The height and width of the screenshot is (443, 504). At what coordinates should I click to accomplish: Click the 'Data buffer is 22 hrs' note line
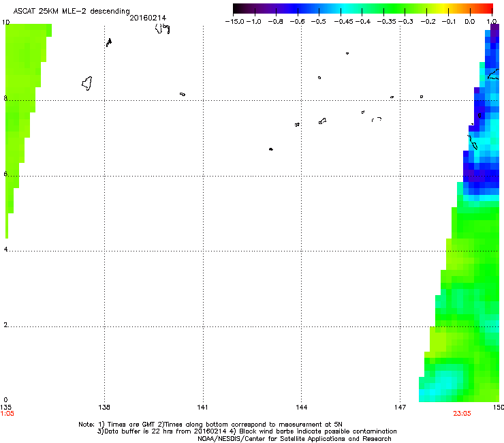tap(247, 431)
